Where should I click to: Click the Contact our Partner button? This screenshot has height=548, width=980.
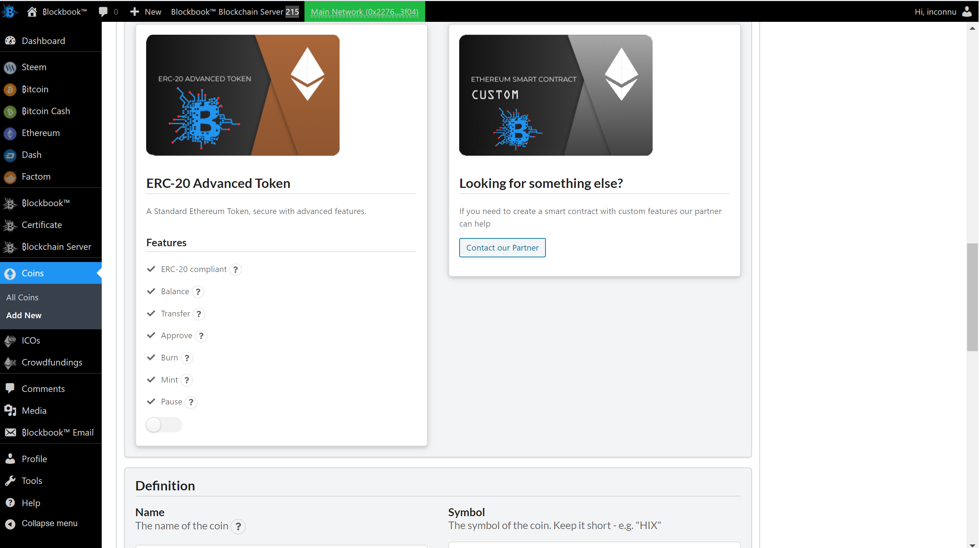click(x=502, y=248)
